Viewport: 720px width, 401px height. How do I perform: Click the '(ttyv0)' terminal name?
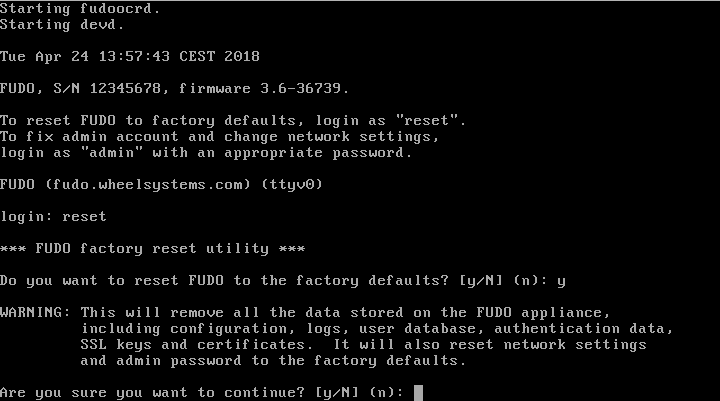point(292,185)
